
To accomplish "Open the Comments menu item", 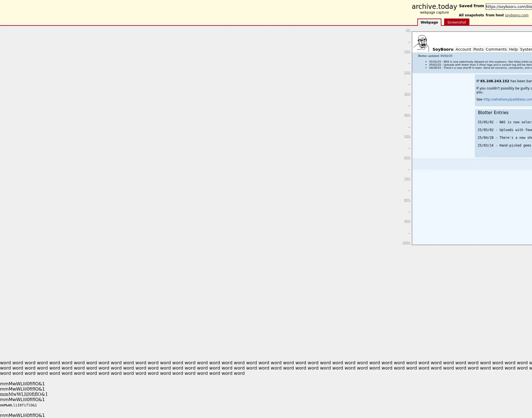I will [x=496, y=49].
